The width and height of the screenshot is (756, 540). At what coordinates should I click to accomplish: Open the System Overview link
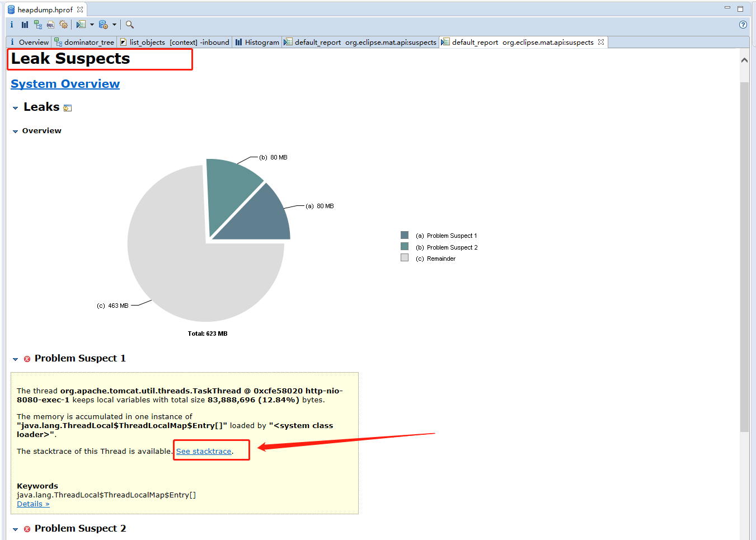coord(65,84)
